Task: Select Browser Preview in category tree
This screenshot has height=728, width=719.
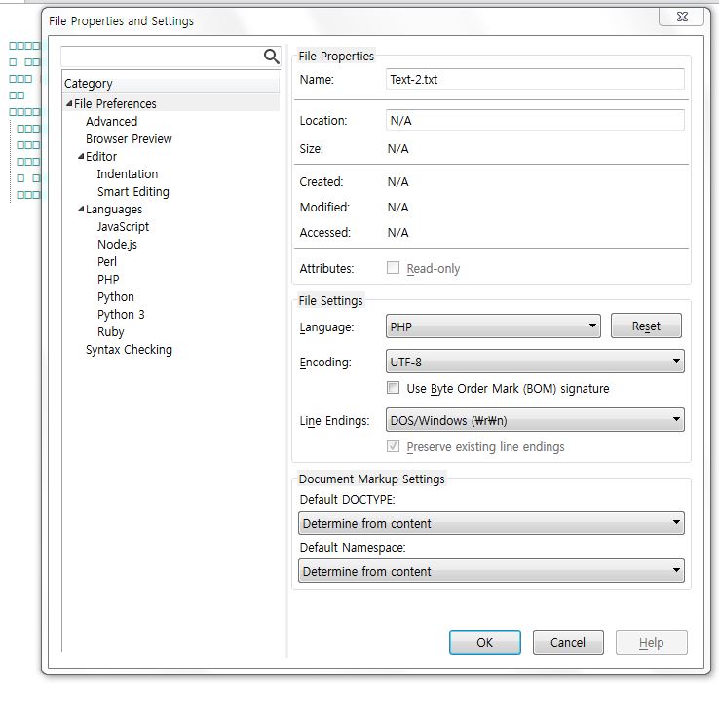Action: tap(129, 139)
